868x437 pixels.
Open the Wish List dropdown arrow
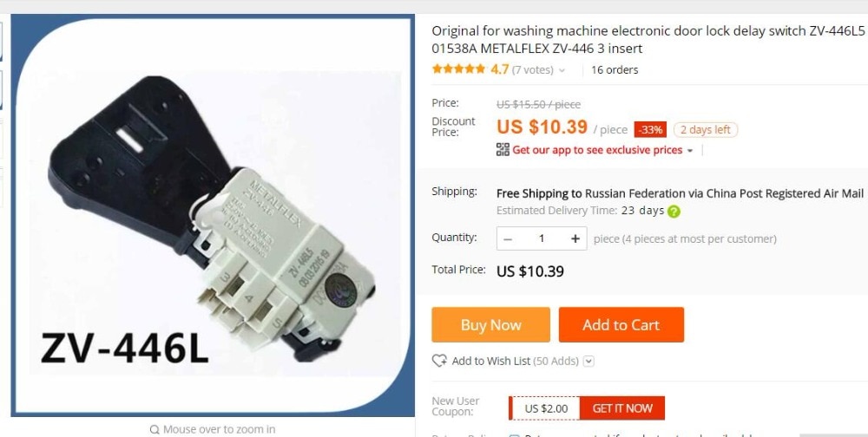coord(589,362)
